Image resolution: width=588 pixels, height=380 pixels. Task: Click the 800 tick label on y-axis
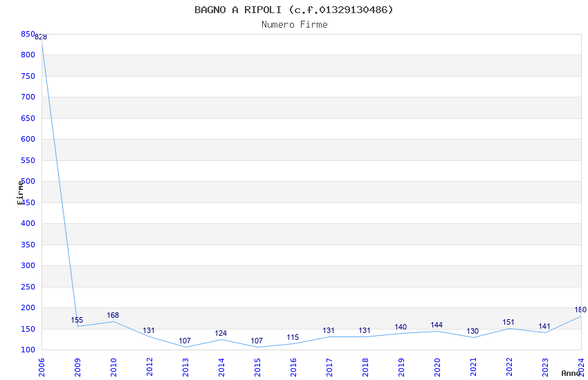coord(28,55)
